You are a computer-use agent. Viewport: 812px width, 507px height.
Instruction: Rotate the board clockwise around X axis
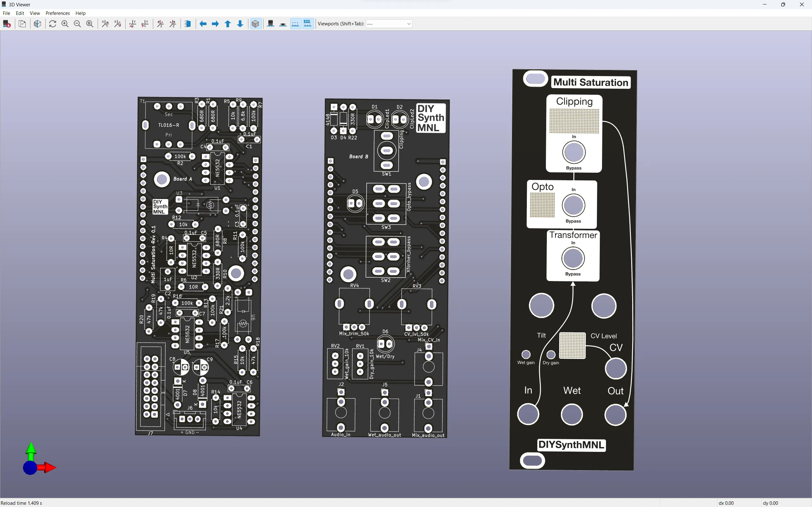(105, 24)
